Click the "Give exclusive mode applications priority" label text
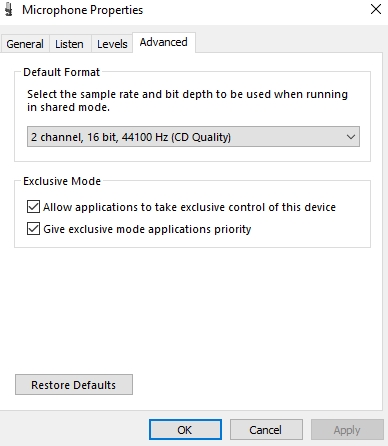Viewport: 388px width, 446px height. [147, 229]
